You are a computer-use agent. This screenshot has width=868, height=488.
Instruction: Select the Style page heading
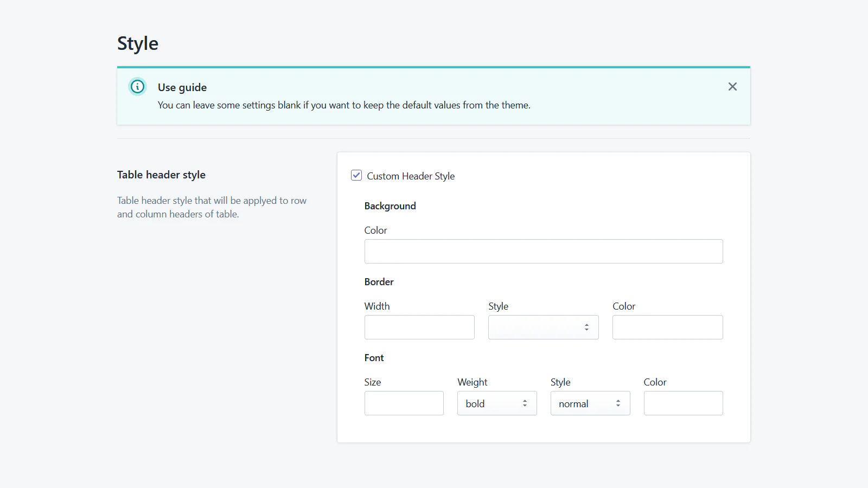pos(137,43)
